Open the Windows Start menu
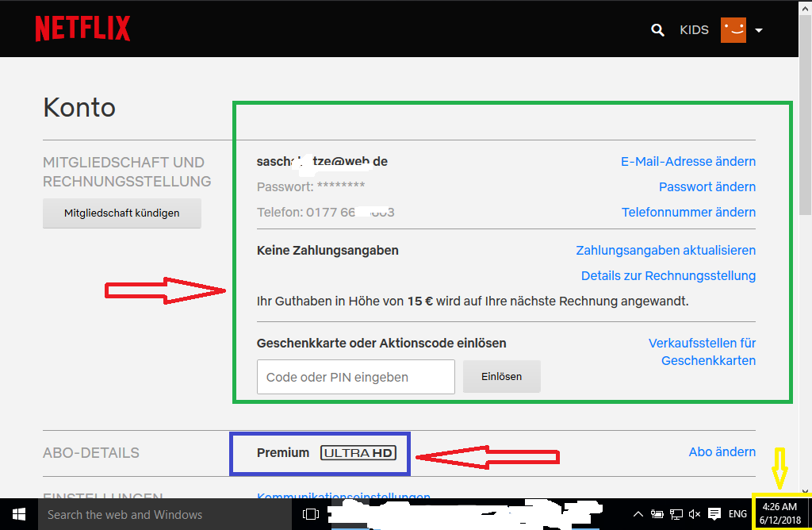 click(x=19, y=514)
